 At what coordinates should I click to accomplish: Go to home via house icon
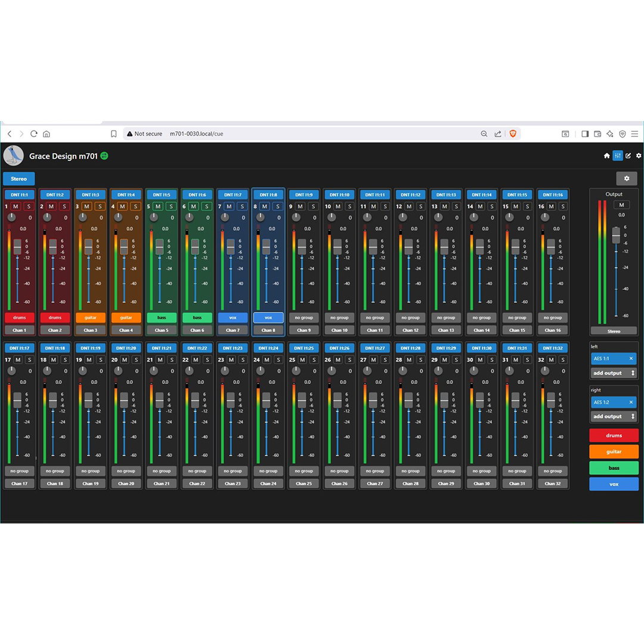click(607, 156)
